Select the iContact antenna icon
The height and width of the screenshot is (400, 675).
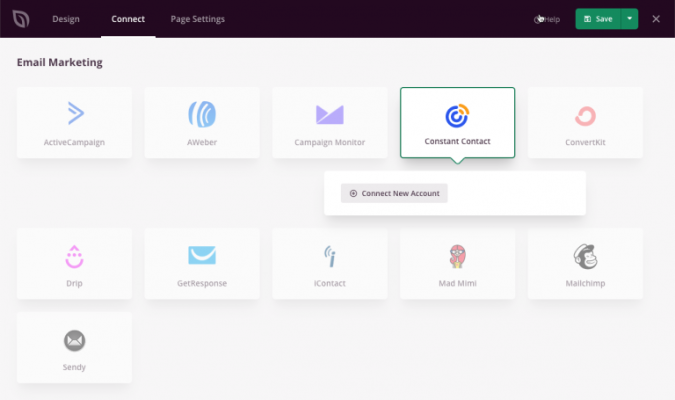329,256
